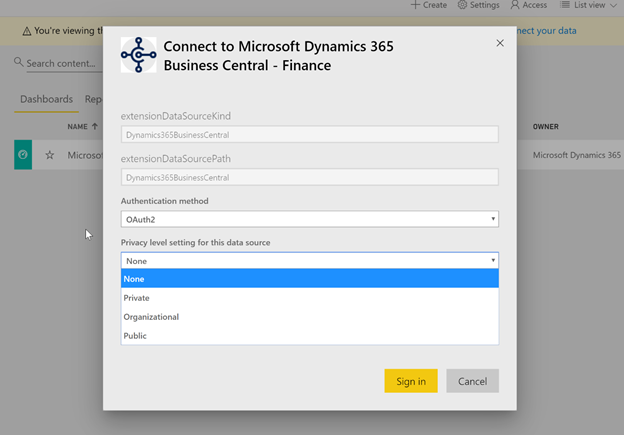This screenshot has width=624, height=435.
Task: Click the Cancel button
Action: [x=472, y=381]
